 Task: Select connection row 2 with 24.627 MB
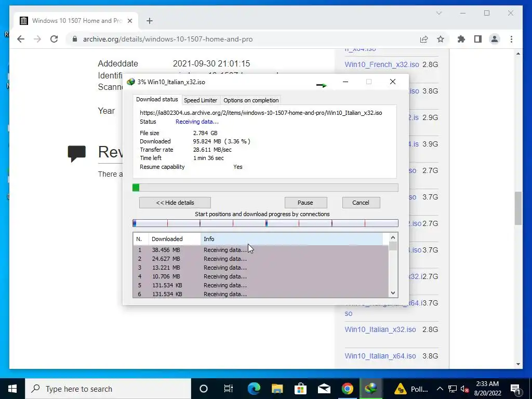click(x=261, y=259)
